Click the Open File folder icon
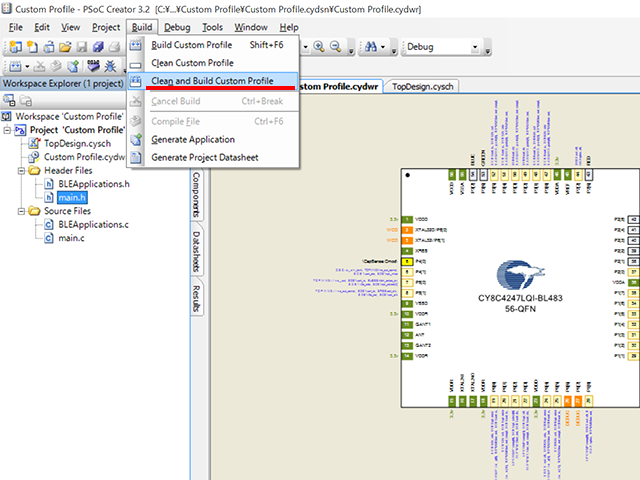The image size is (640, 480). pos(65,47)
